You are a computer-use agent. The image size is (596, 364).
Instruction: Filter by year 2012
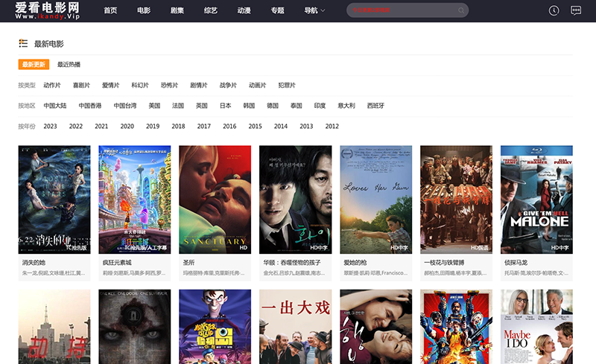click(x=332, y=126)
